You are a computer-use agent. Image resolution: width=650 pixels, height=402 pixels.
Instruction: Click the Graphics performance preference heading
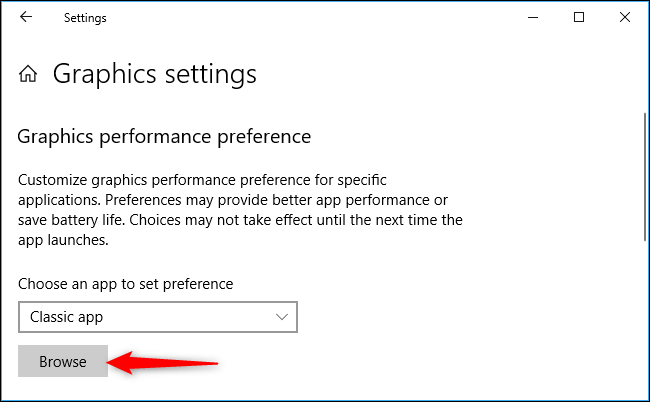(164, 137)
